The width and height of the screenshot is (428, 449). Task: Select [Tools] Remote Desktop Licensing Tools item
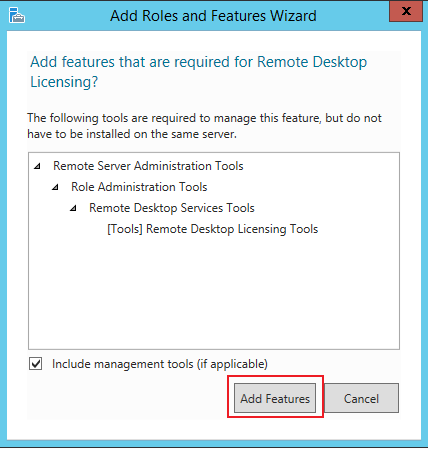213,229
